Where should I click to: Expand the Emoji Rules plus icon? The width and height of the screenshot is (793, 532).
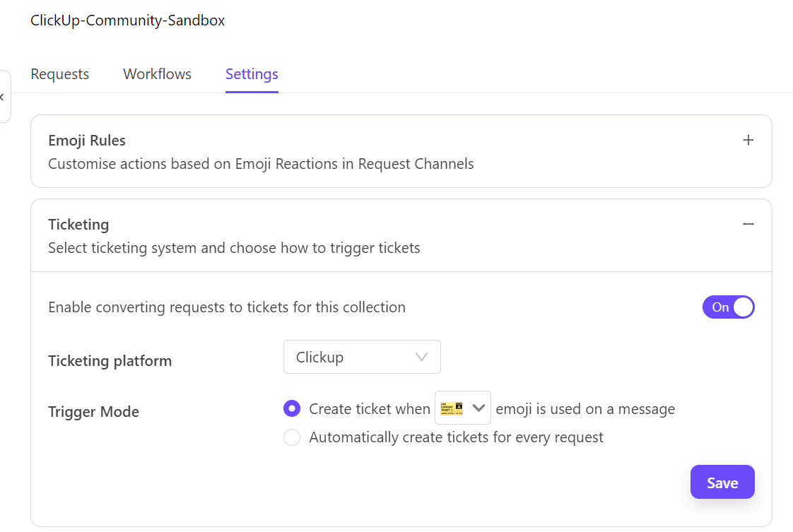click(748, 140)
